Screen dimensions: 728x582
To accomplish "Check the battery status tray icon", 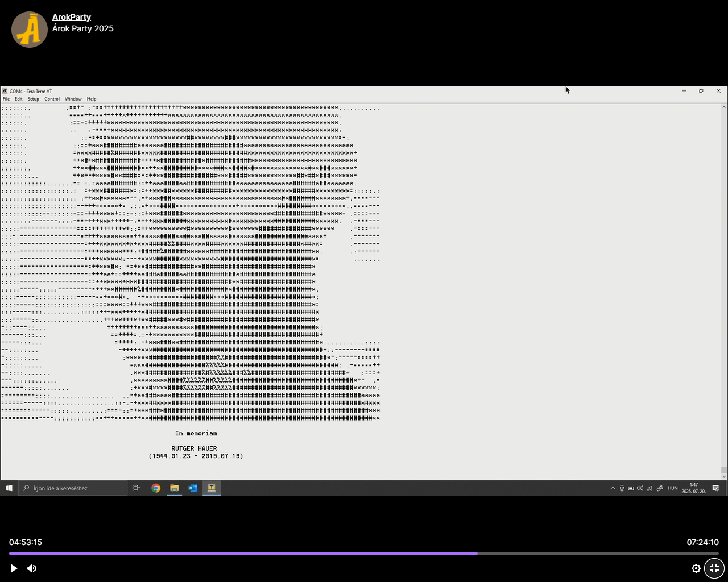I will pyautogui.click(x=631, y=488).
